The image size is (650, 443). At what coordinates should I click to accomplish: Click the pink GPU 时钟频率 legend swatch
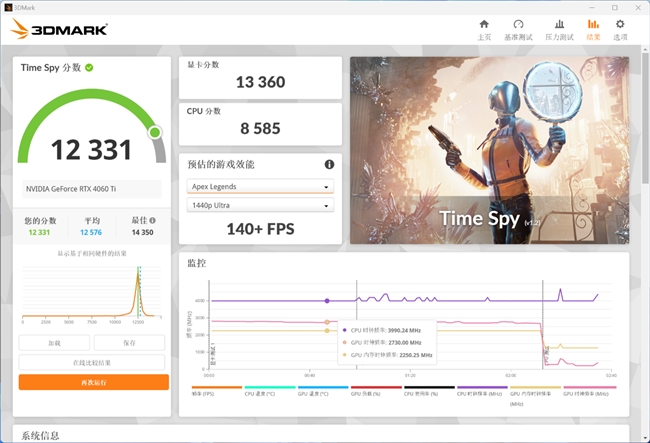click(589, 387)
